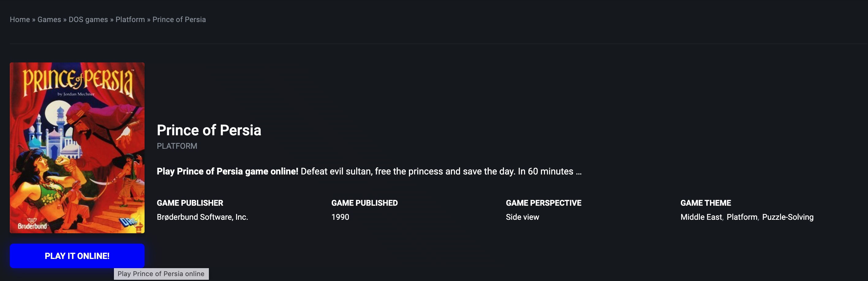Open the Middle East theme tag
This screenshot has height=281, width=868.
coord(701,217)
